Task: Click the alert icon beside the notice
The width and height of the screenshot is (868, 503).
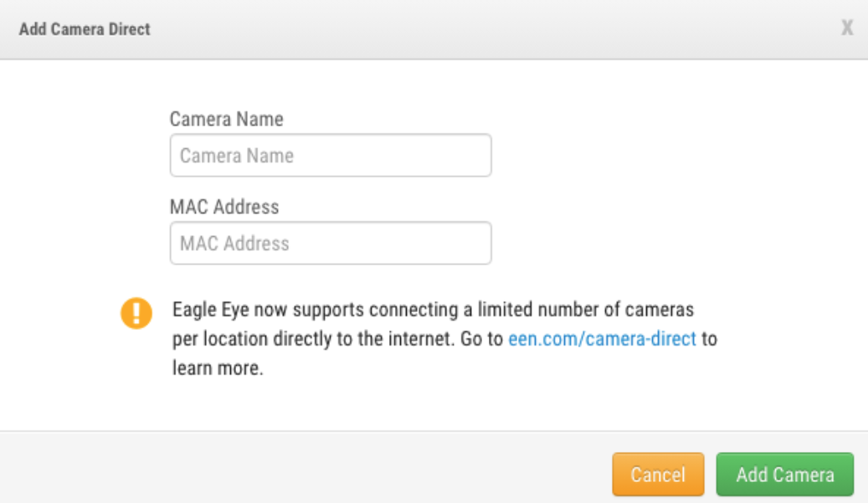Action: point(136,314)
